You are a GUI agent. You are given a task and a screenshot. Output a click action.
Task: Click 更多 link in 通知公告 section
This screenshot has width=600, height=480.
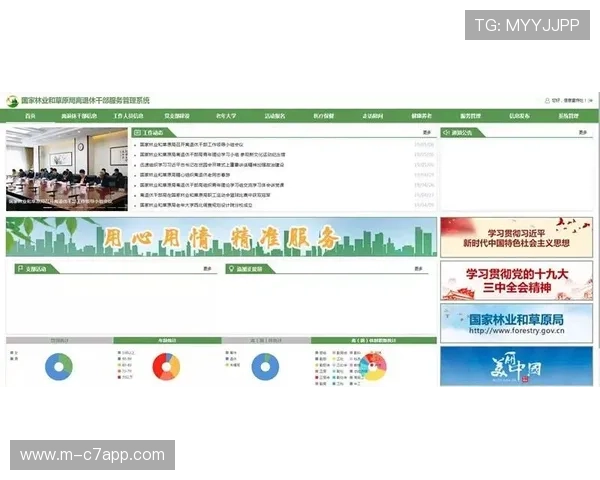tap(583, 132)
